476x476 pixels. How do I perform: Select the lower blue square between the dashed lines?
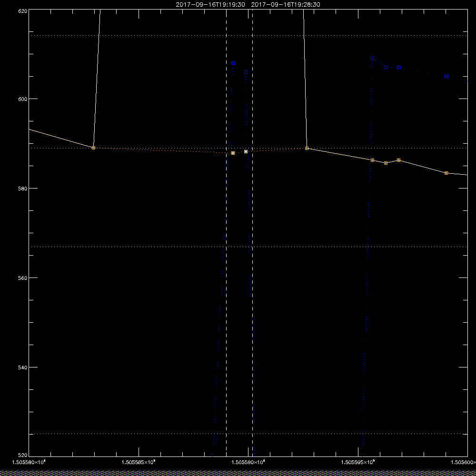pos(246,72)
